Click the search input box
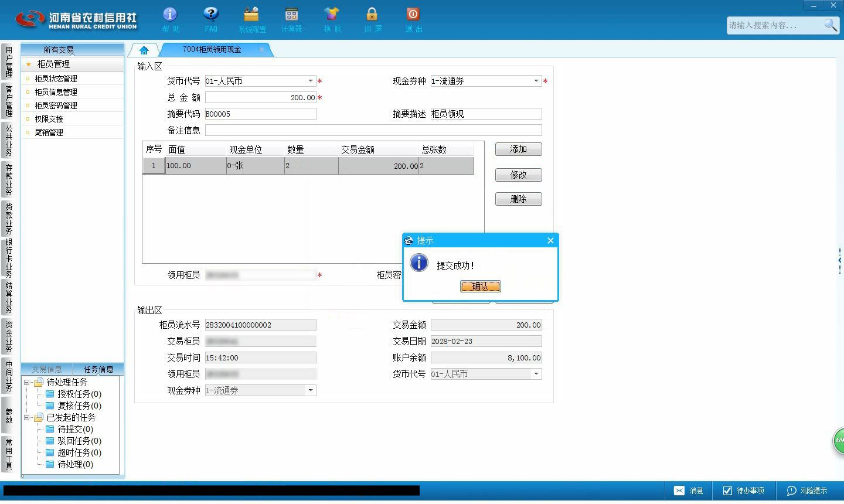The width and height of the screenshot is (844, 504). coord(775,25)
